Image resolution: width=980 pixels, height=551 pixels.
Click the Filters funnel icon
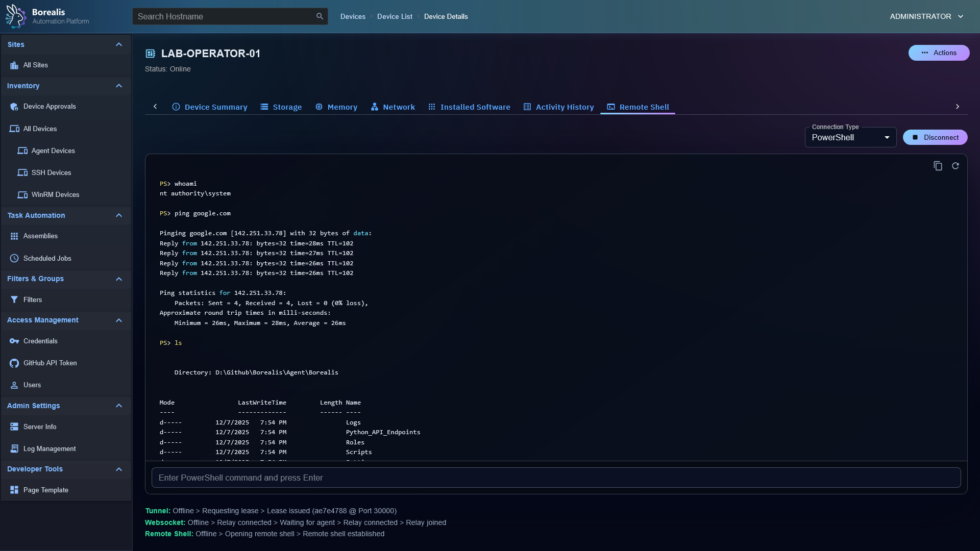14,299
